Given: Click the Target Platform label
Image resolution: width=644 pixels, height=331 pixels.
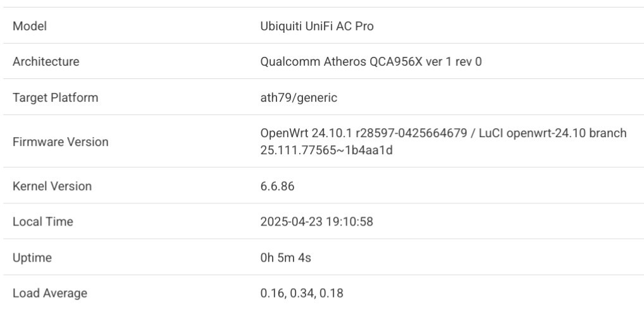Looking at the screenshot, I should [55, 98].
